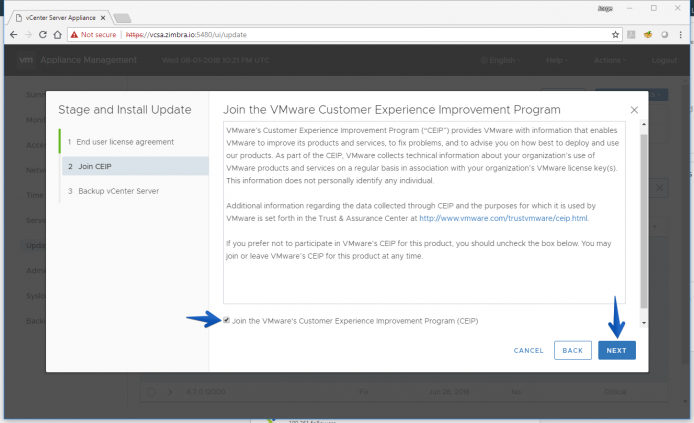
Task: Click the NEXT button
Action: (x=617, y=350)
